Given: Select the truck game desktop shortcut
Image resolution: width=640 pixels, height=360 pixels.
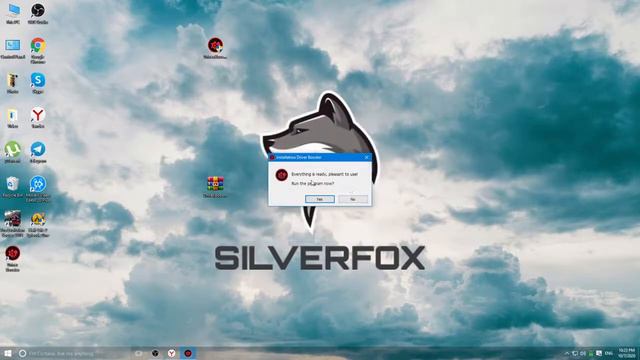Looking at the screenshot, I should (x=13, y=223).
